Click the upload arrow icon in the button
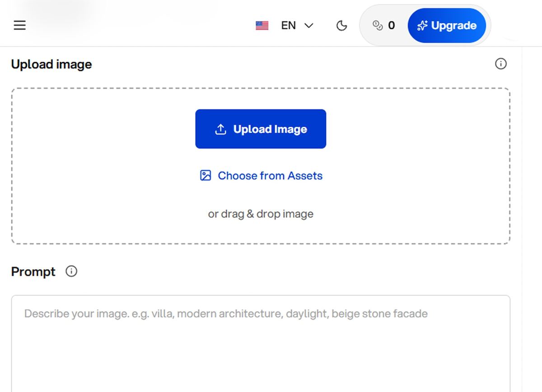542x392 pixels. (220, 129)
